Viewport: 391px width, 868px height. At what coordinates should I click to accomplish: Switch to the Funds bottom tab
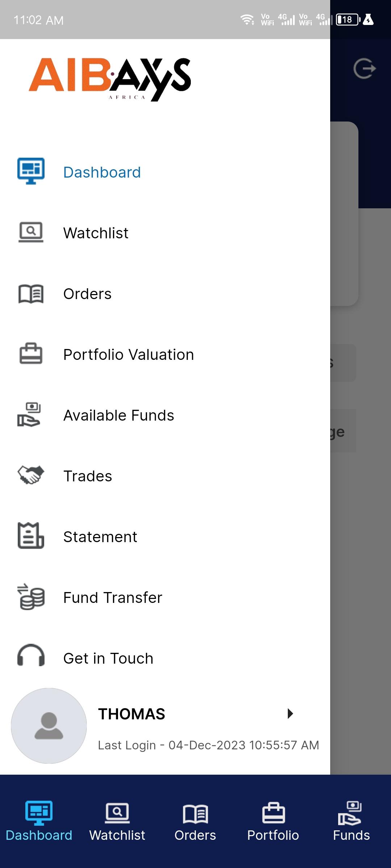[x=351, y=821]
